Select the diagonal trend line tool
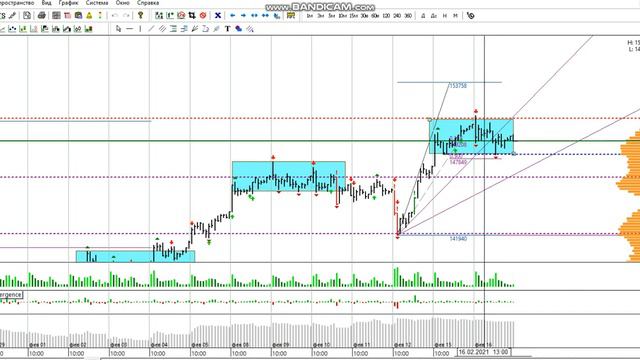 tap(151, 29)
